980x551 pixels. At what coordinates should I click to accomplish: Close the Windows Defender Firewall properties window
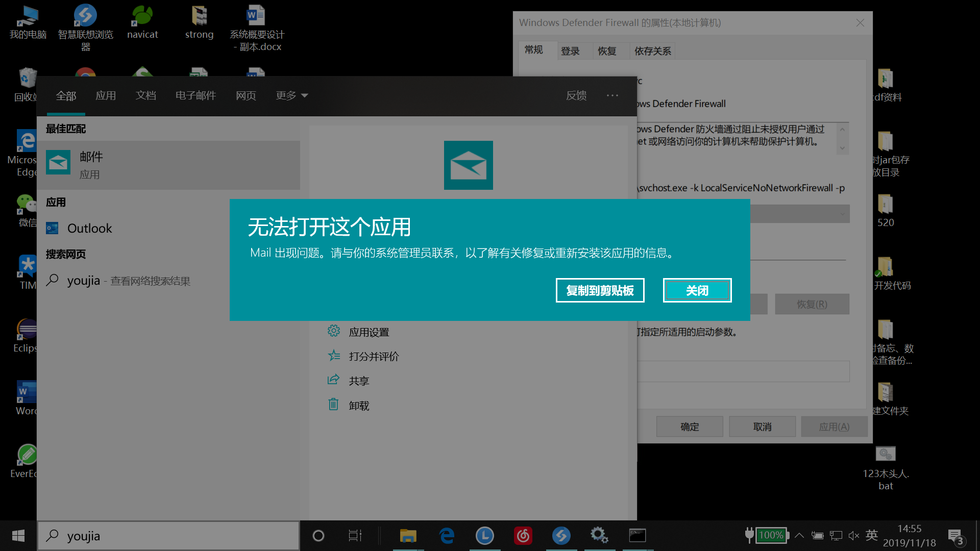coord(860,23)
